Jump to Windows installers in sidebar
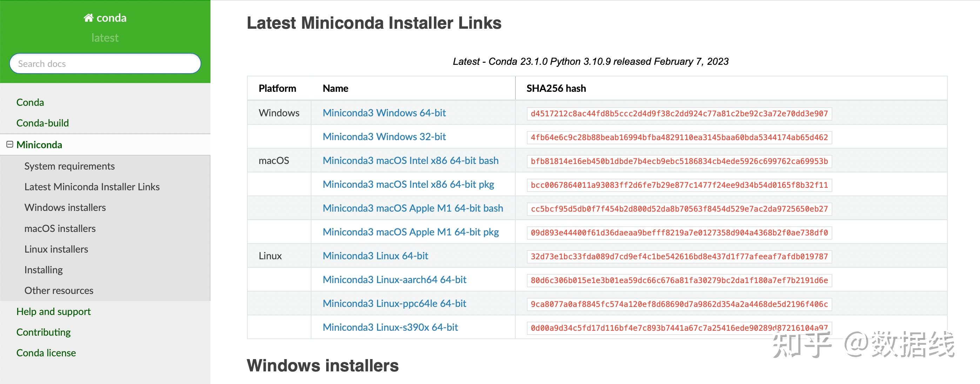This screenshot has height=384, width=980. 65,207
